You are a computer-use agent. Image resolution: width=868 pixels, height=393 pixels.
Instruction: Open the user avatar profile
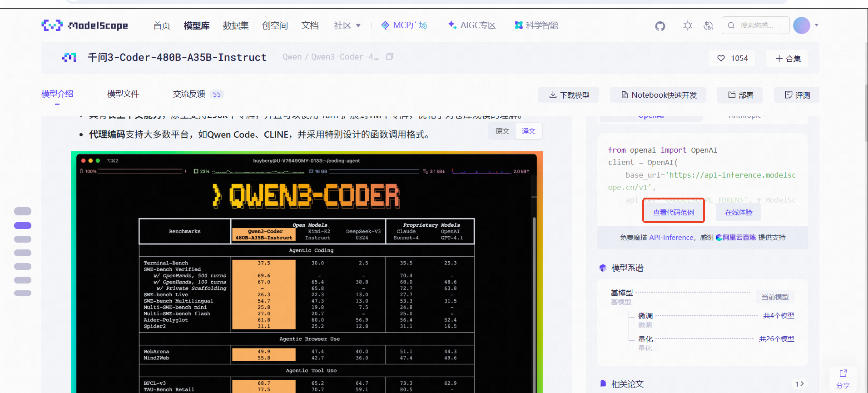coord(802,25)
